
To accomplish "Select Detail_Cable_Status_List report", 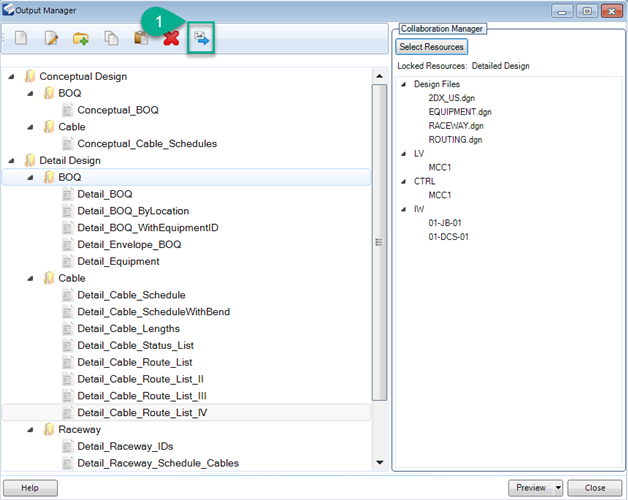I will 135,345.
